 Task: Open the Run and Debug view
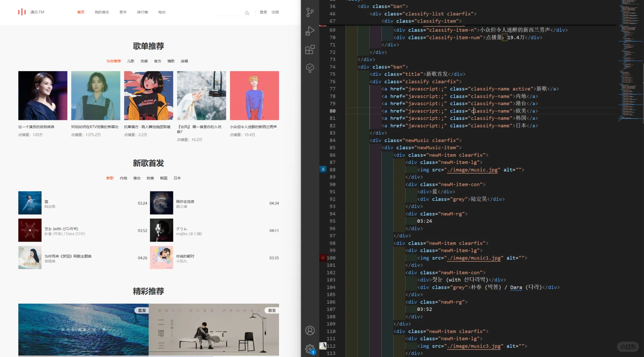(x=310, y=31)
